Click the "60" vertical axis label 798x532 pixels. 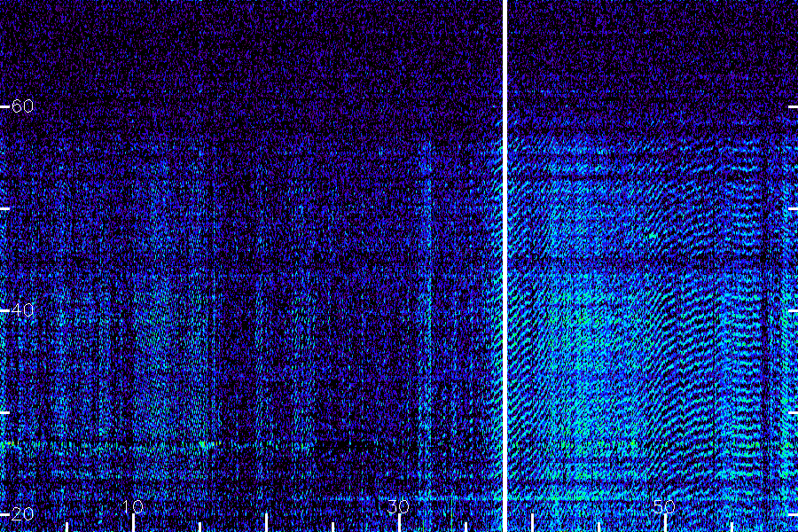pos(22,106)
